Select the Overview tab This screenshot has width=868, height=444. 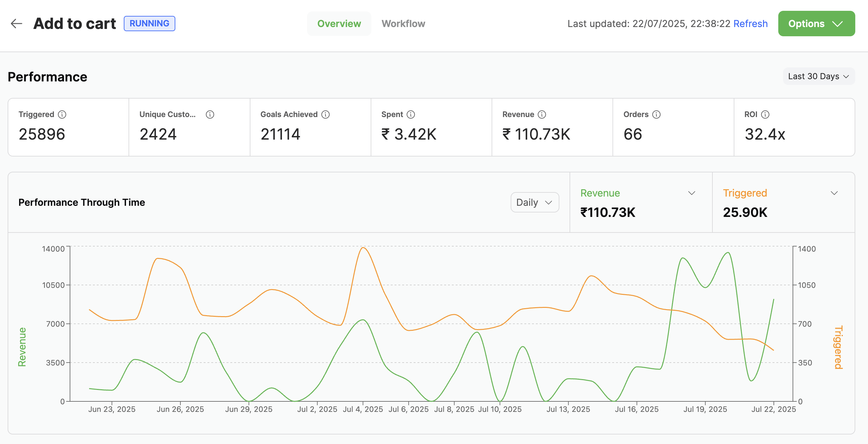339,24
